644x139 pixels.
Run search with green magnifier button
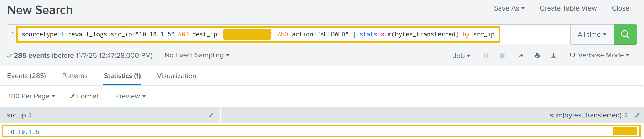coord(625,34)
